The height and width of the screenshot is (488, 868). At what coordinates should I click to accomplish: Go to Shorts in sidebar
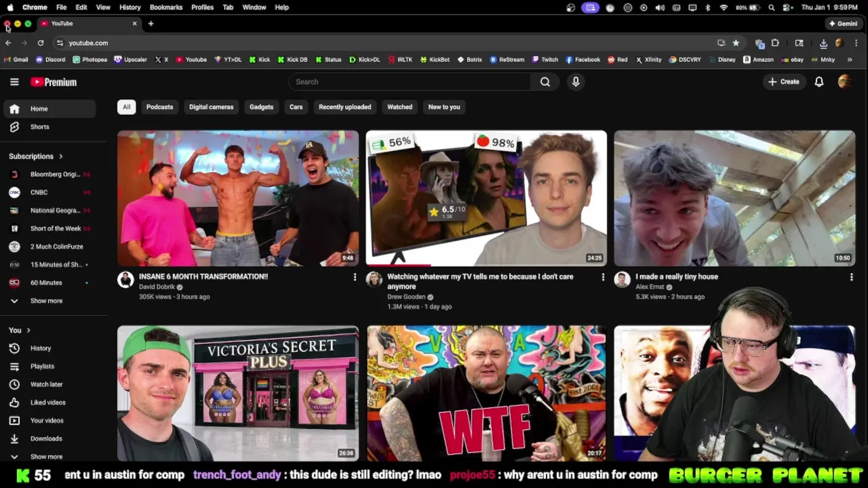49,127
